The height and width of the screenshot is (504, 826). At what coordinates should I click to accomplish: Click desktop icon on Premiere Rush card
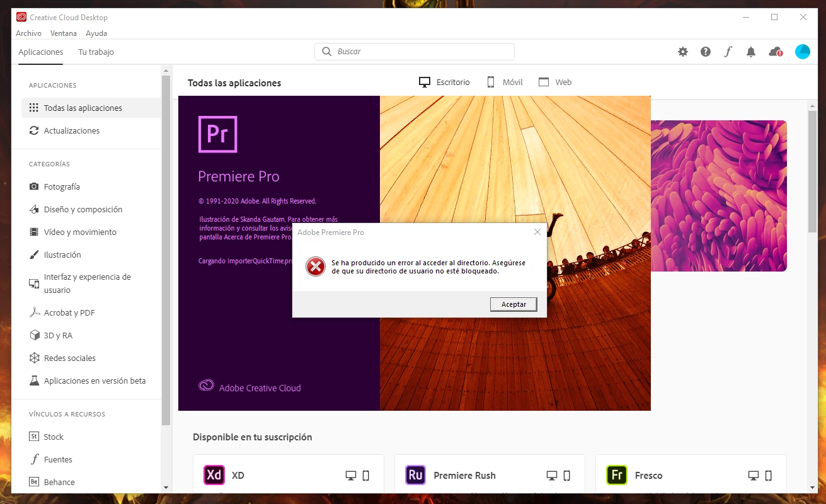coord(552,476)
